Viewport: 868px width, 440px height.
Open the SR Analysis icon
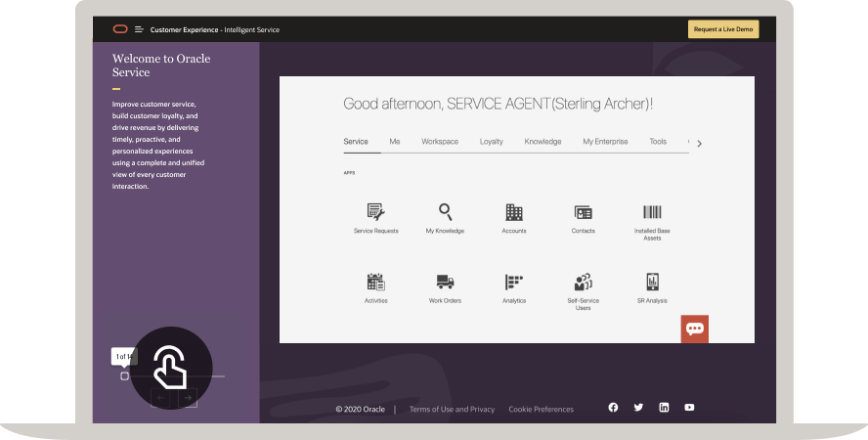pos(652,282)
